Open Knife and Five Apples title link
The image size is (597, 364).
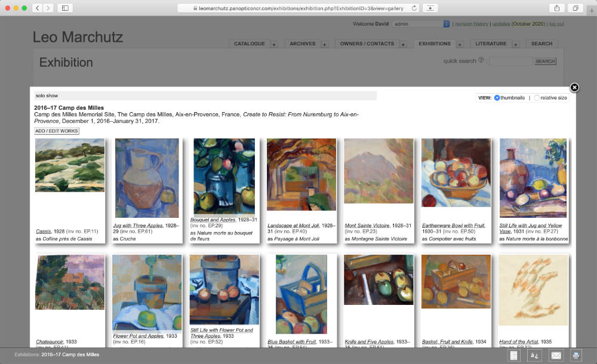pos(369,342)
